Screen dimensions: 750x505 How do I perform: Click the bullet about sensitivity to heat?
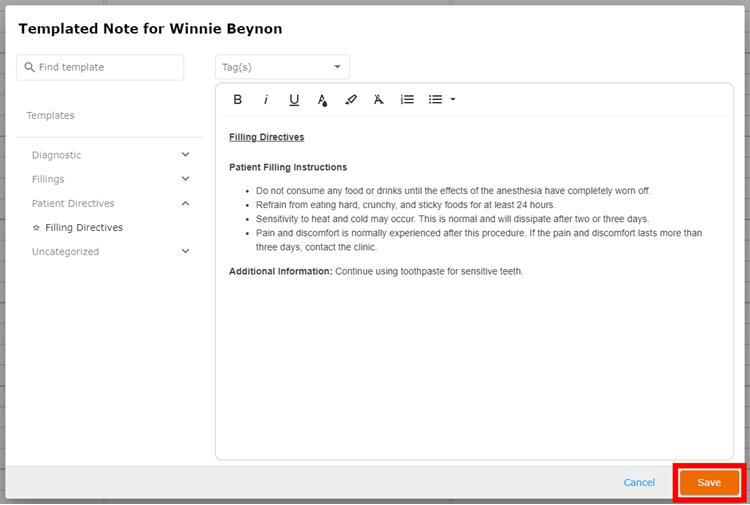coord(452,219)
